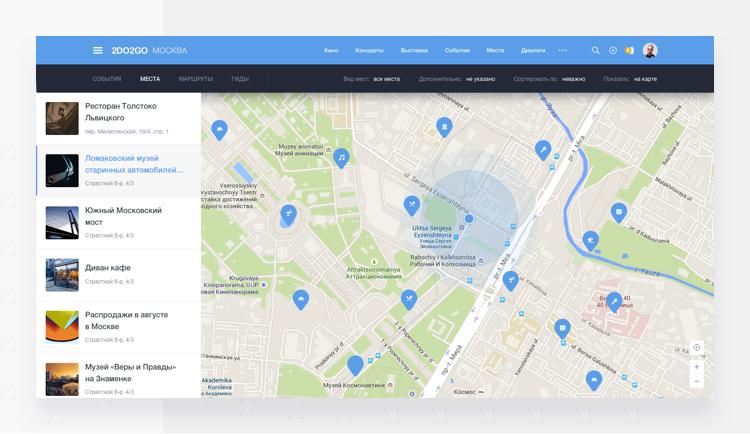Switch to the 'События' tab

[107, 78]
